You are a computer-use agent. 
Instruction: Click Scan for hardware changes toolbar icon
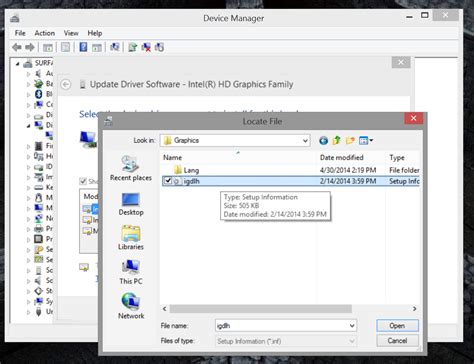[x=115, y=47]
